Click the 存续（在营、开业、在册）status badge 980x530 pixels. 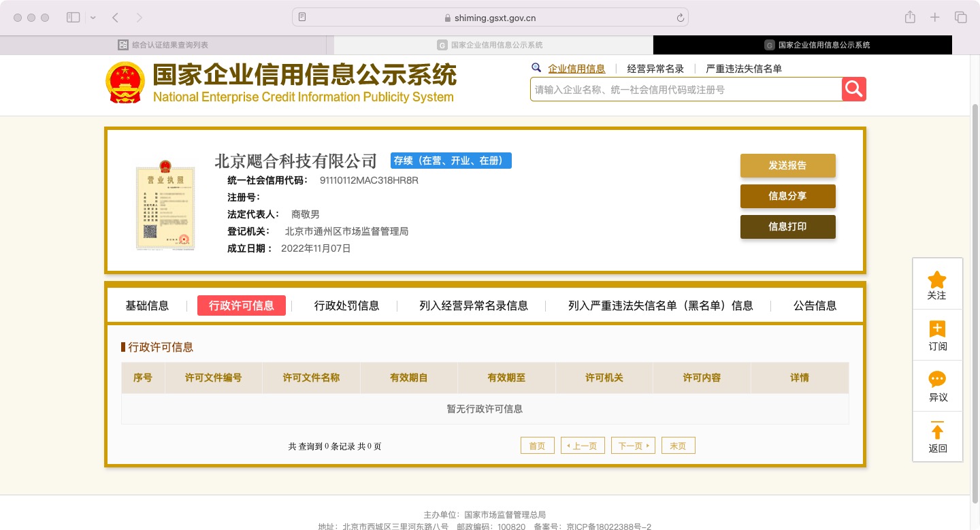point(451,161)
